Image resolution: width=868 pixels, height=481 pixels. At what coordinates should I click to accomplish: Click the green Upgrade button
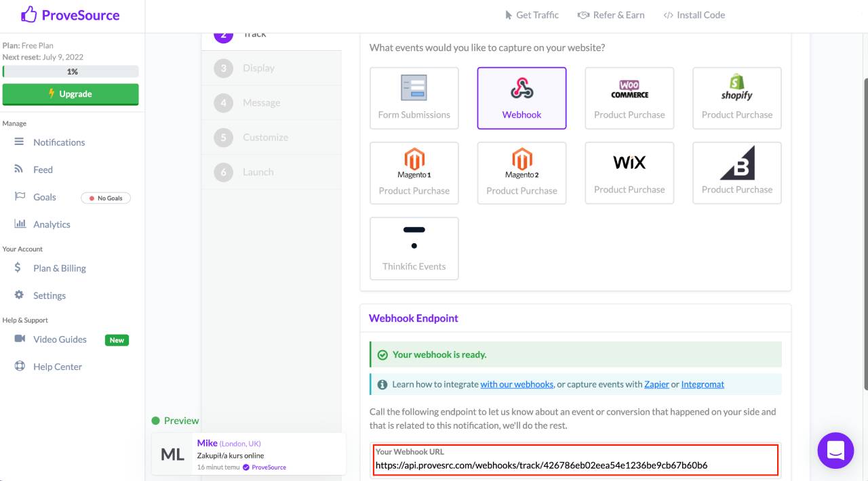(x=71, y=94)
